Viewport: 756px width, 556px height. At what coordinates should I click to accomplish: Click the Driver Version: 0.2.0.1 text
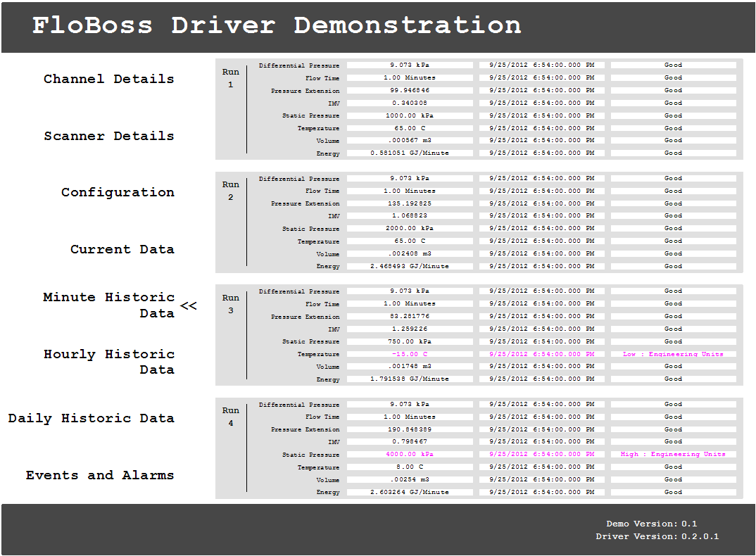[x=657, y=536]
